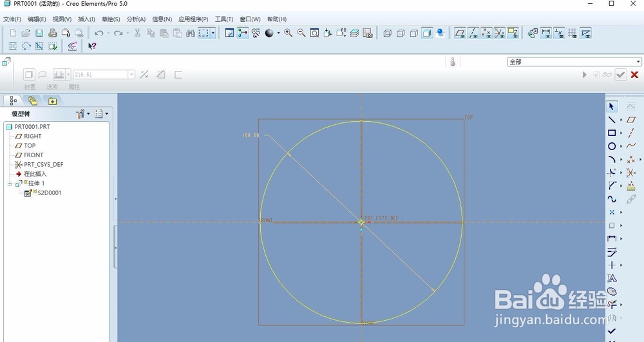
Task: Save the model with floppy disk icon
Action: click(39, 33)
